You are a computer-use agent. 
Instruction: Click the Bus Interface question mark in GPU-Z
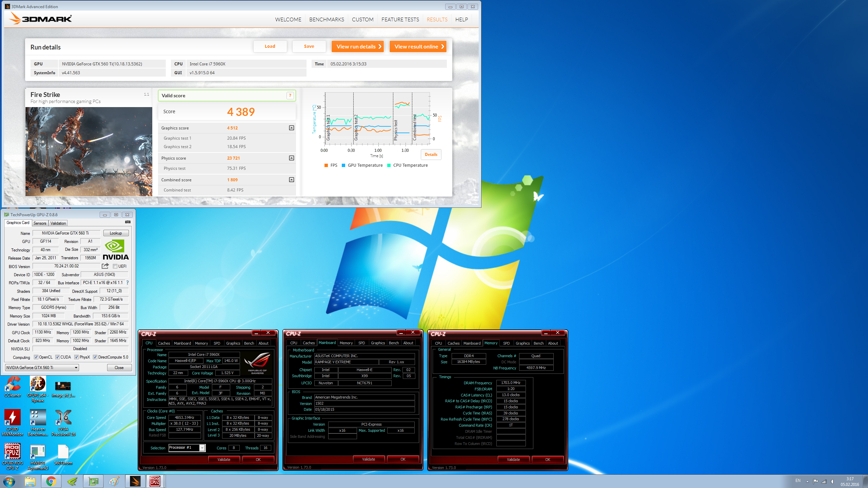(127, 283)
